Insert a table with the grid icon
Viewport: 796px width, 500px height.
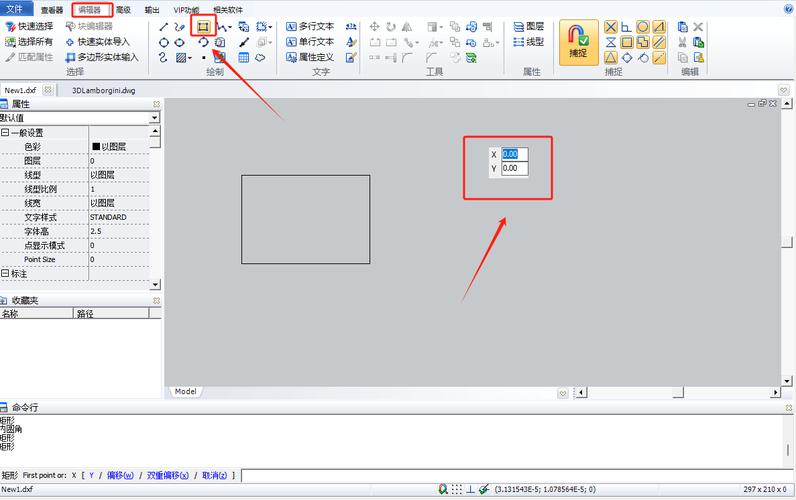[244, 57]
